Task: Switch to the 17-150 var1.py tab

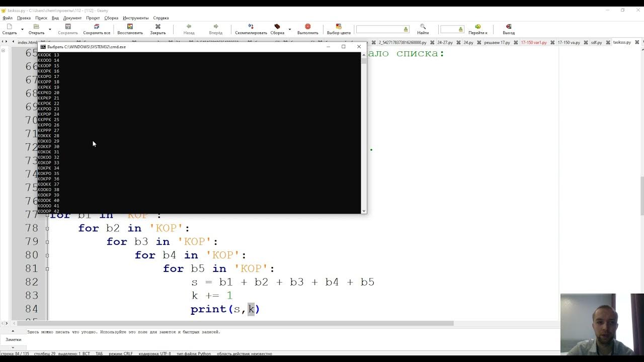Action: click(534, 43)
